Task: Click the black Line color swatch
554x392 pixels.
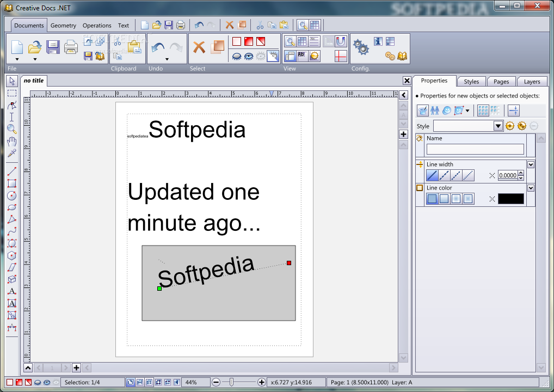Action: point(511,199)
